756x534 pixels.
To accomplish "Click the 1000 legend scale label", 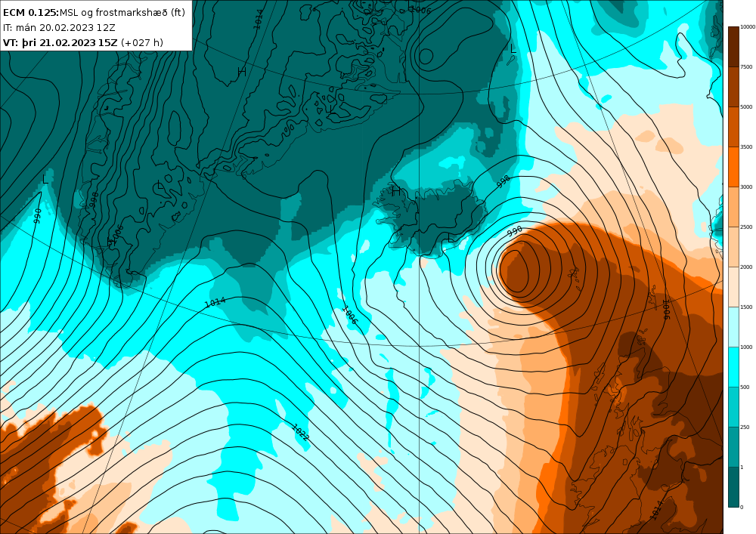I will [x=746, y=347].
